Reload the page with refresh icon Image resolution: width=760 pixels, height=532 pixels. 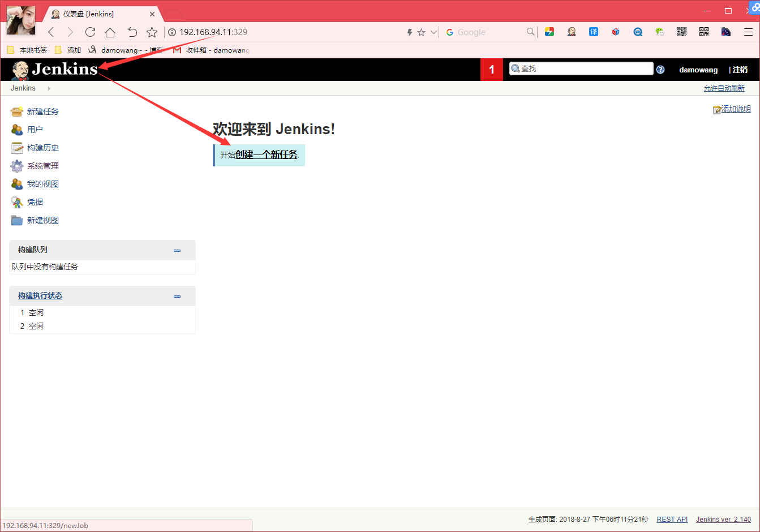pos(90,32)
